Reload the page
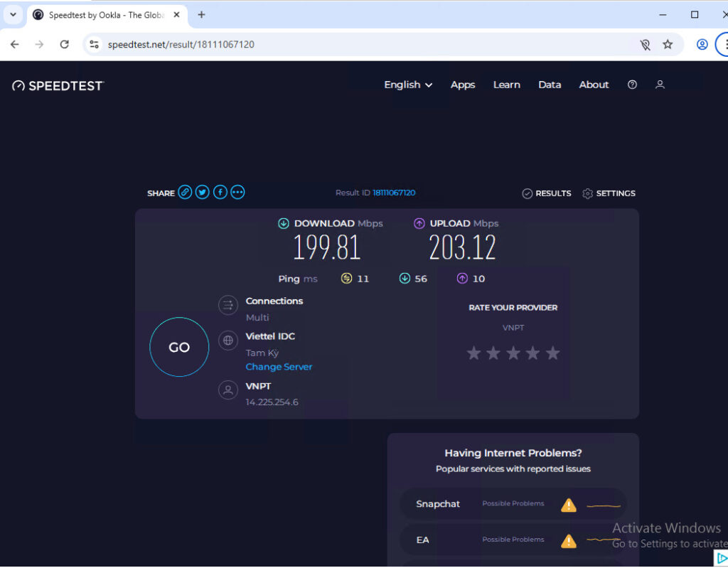Image resolution: width=728 pixels, height=568 pixels. click(x=65, y=45)
